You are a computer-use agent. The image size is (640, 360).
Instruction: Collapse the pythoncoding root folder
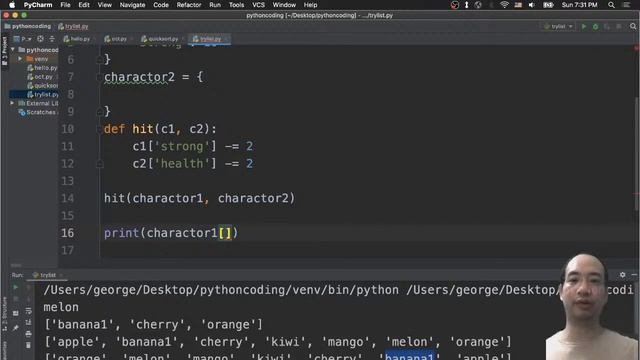(13, 49)
